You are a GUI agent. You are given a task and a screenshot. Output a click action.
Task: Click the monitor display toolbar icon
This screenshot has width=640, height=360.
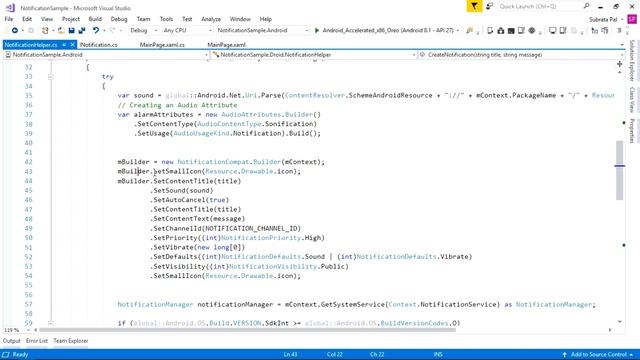click(x=552, y=31)
